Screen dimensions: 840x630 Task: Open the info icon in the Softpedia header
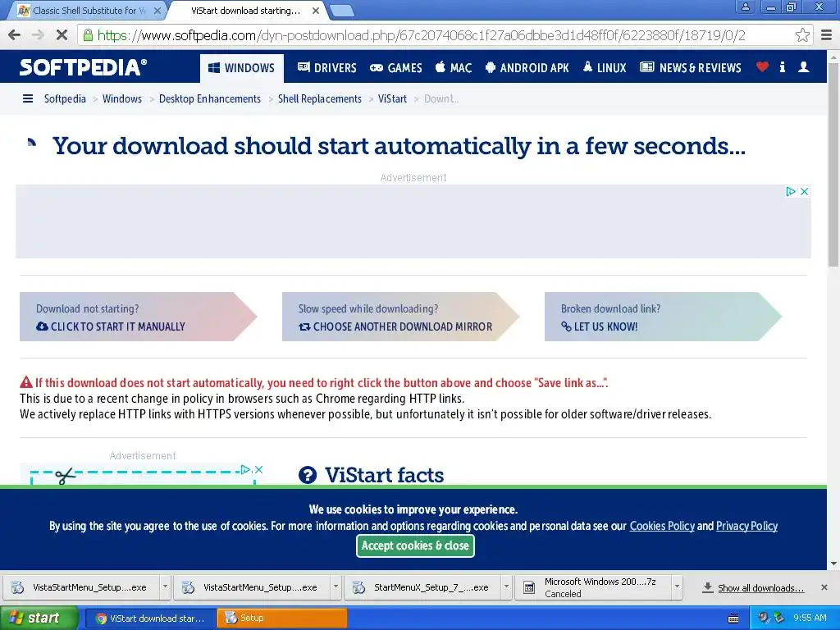click(782, 67)
